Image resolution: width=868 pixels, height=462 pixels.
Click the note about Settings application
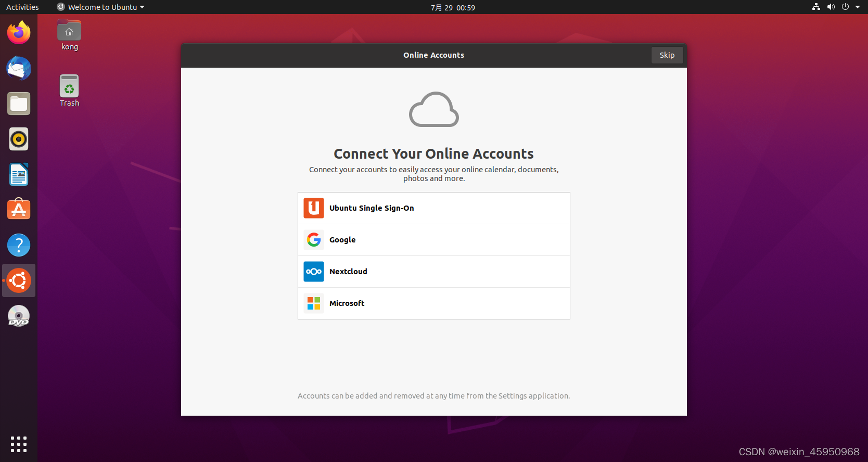coord(434,396)
